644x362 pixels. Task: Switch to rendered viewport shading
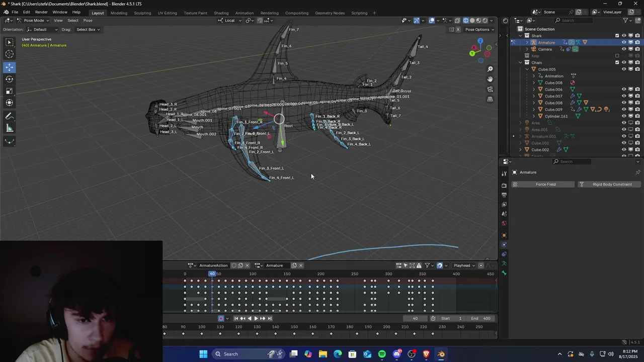tap(485, 20)
